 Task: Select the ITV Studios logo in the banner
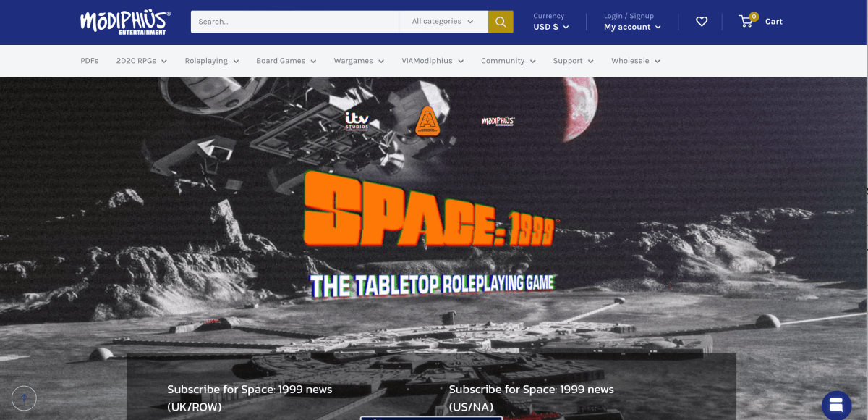coord(357,120)
